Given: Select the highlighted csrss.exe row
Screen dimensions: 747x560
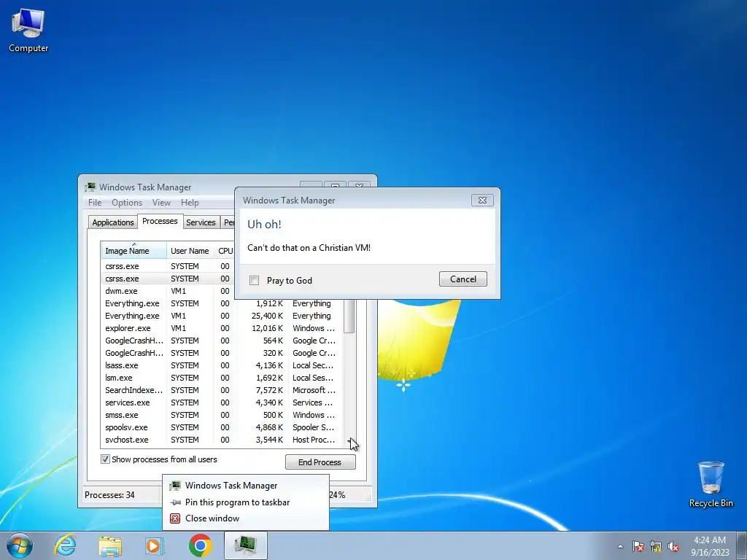Looking at the screenshot, I should coord(169,279).
